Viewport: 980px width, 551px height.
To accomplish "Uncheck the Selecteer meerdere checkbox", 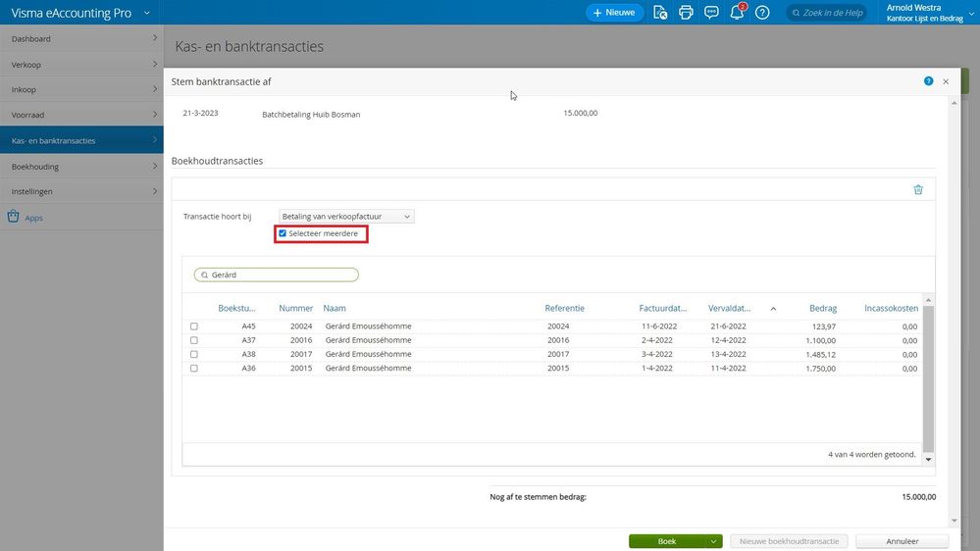I will tap(283, 233).
